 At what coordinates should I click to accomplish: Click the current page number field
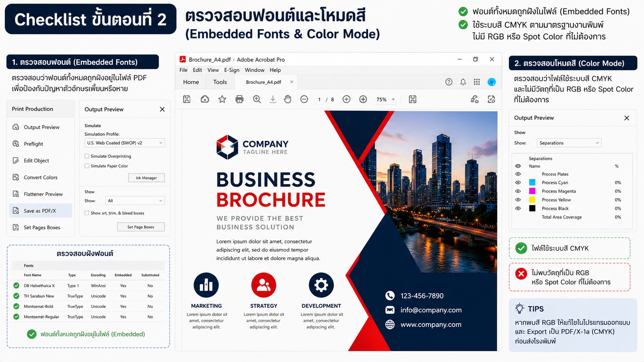pos(319,99)
